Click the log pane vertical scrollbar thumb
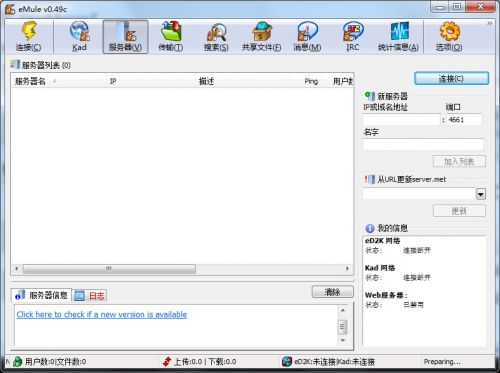This screenshot has width=500, height=373. (x=342, y=327)
